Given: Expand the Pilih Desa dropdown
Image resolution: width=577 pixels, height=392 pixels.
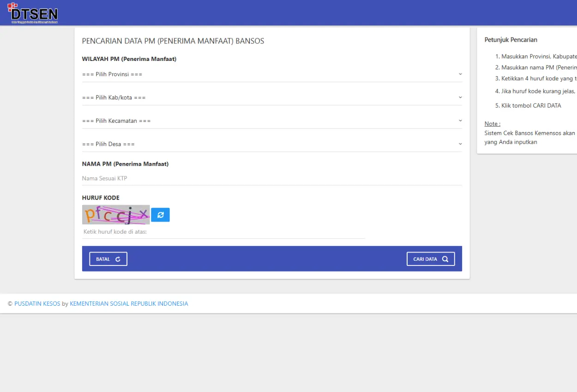Looking at the screenshot, I should click(272, 144).
